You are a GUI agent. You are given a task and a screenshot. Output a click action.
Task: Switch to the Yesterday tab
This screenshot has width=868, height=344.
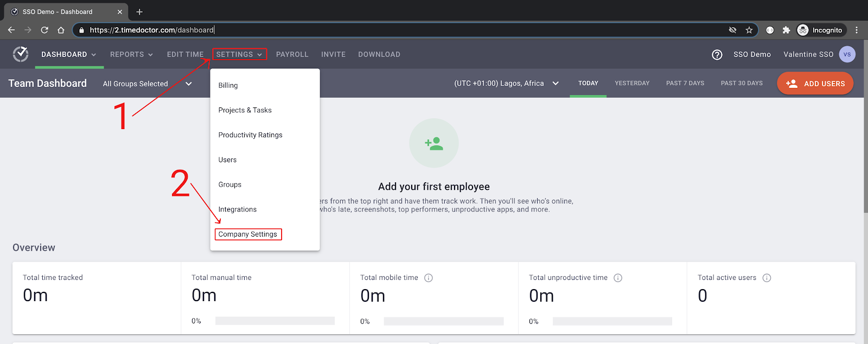point(632,83)
